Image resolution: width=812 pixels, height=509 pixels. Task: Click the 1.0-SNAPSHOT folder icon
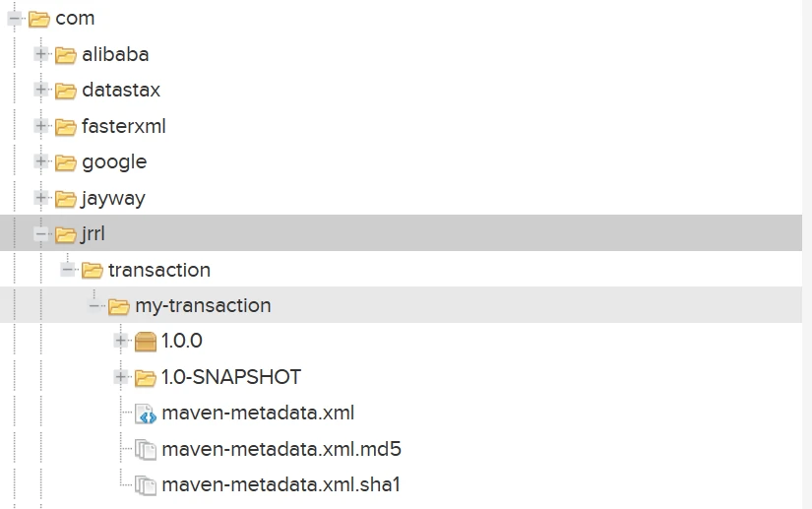point(146,378)
